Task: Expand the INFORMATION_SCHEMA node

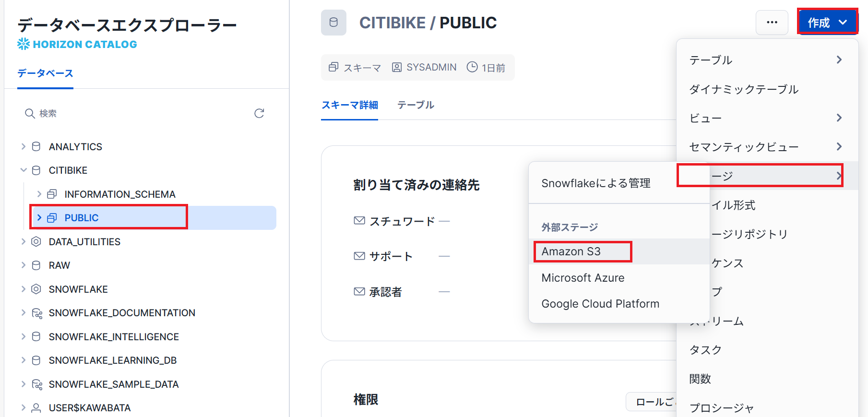Action: (x=39, y=194)
